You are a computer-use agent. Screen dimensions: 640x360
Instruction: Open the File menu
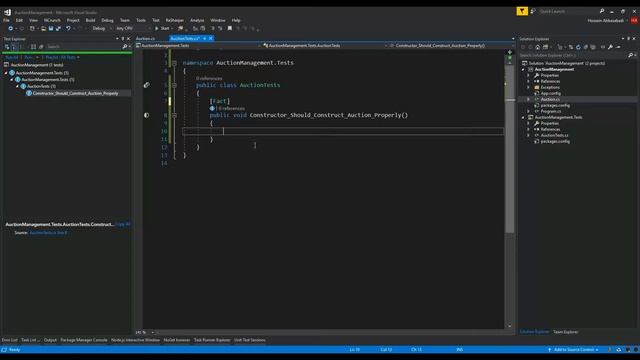[6, 20]
